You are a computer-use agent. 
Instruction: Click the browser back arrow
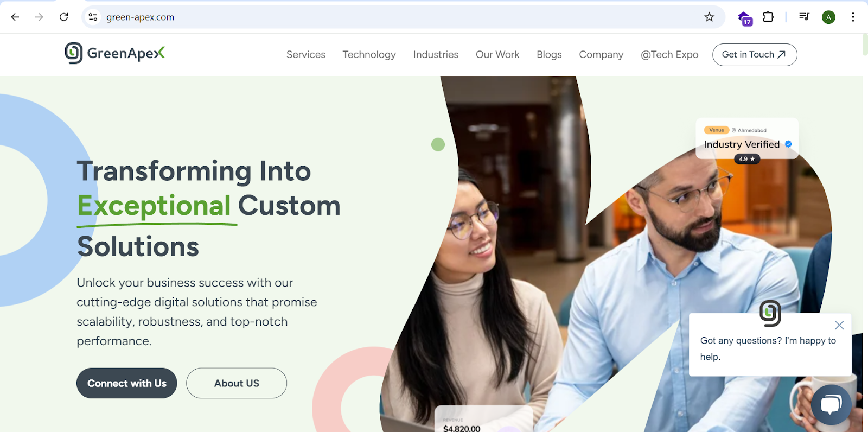[x=15, y=17]
